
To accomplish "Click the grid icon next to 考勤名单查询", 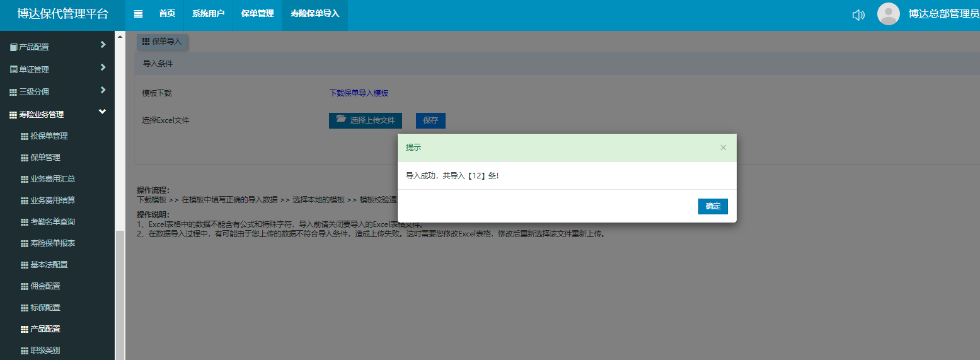I will click(x=25, y=222).
